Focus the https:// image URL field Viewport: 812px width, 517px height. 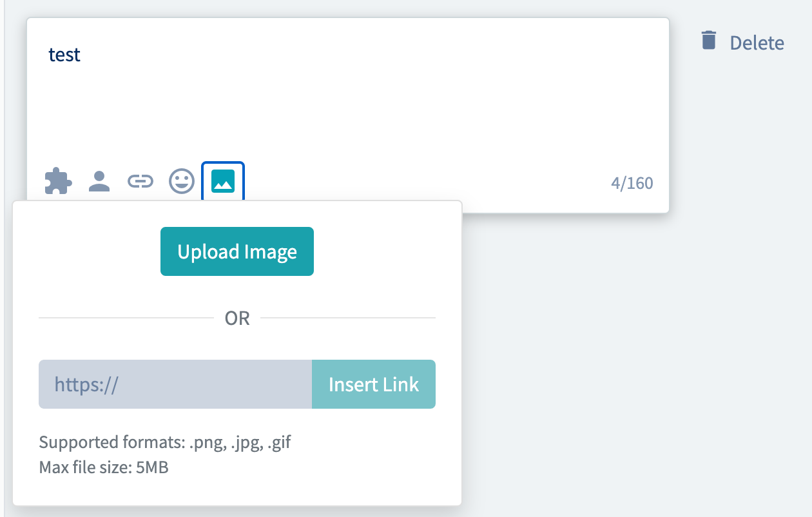pos(175,384)
